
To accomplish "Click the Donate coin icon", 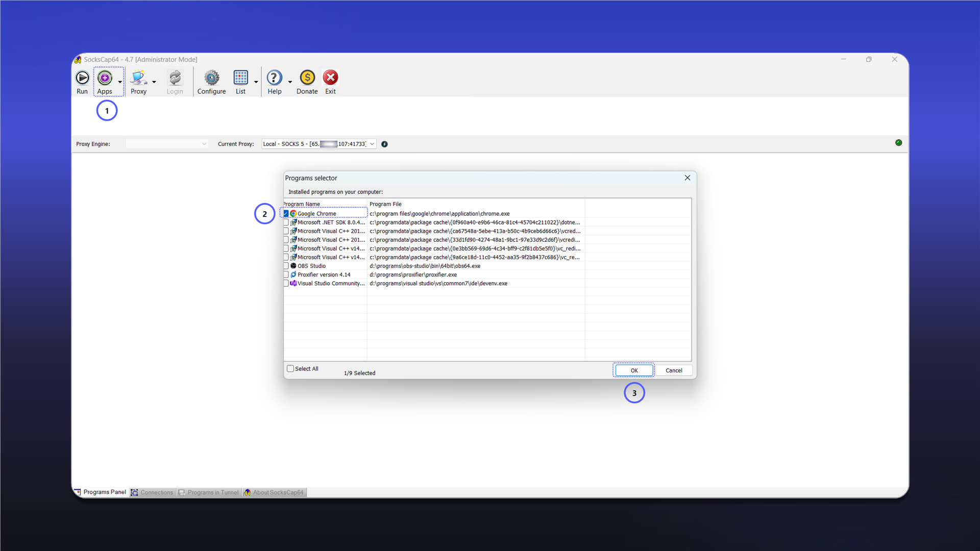I will pyautogui.click(x=307, y=78).
